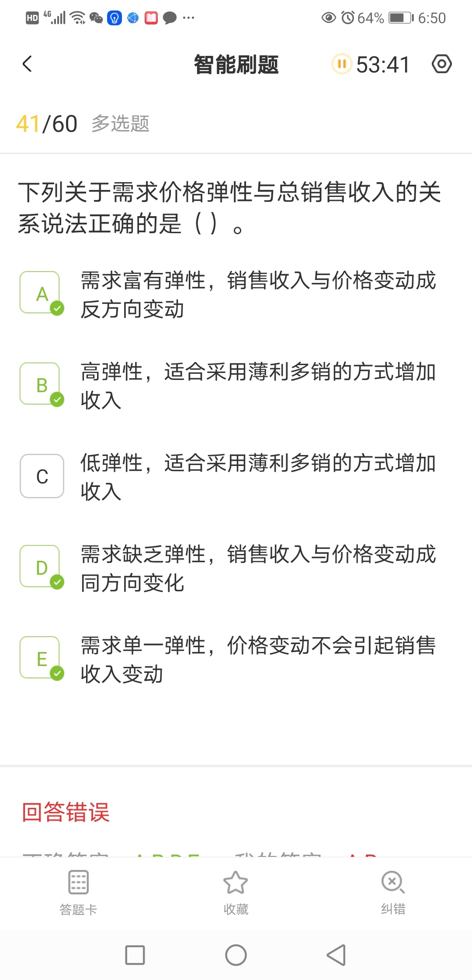Tap the 智能刷题 page title
Image resolution: width=472 pixels, height=980 pixels.
pyautogui.click(x=236, y=65)
